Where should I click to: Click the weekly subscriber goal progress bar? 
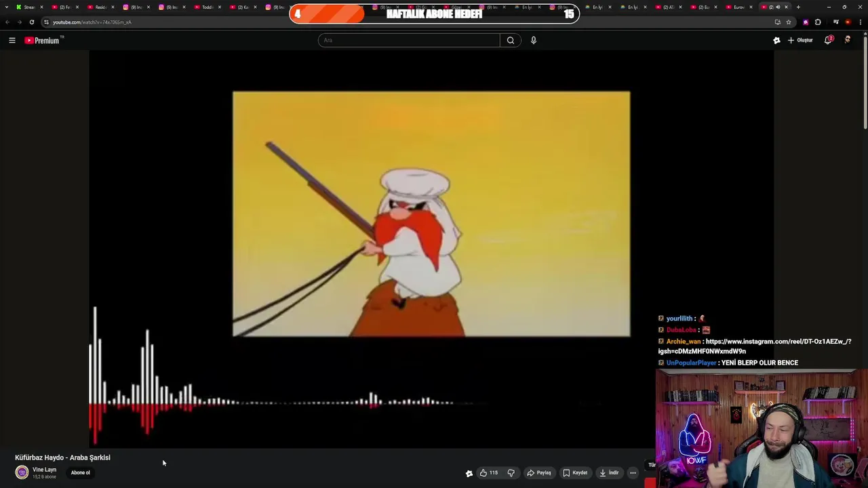pyautogui.click(x=434, y=14)
